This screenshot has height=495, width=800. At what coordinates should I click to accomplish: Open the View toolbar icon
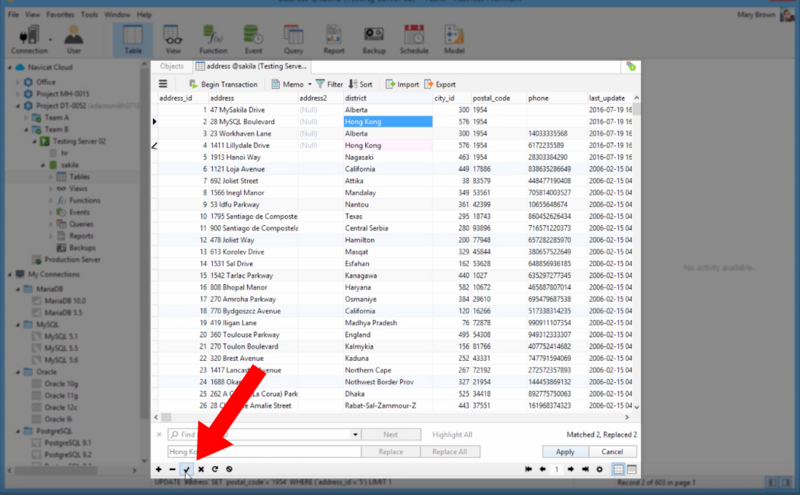173,40
